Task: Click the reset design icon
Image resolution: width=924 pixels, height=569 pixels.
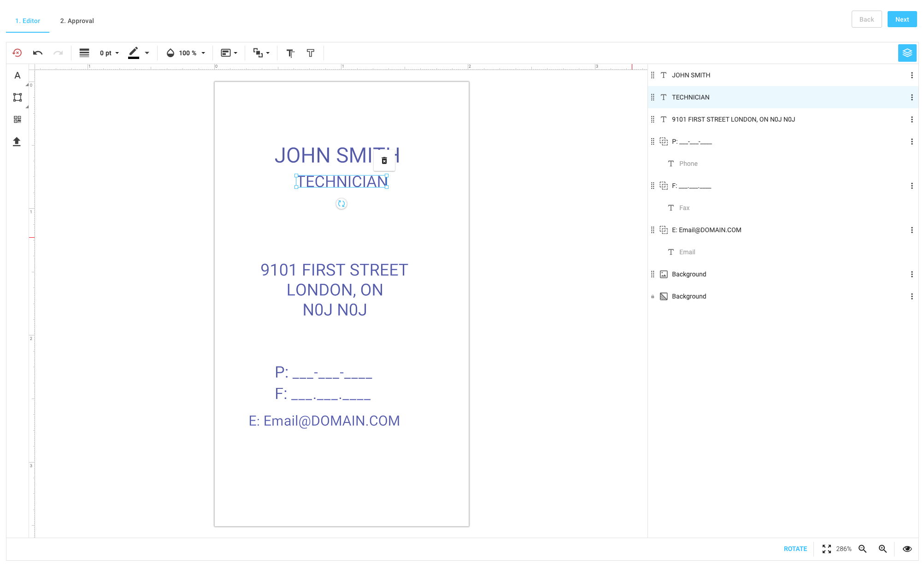Action: [x=17, y=53]
